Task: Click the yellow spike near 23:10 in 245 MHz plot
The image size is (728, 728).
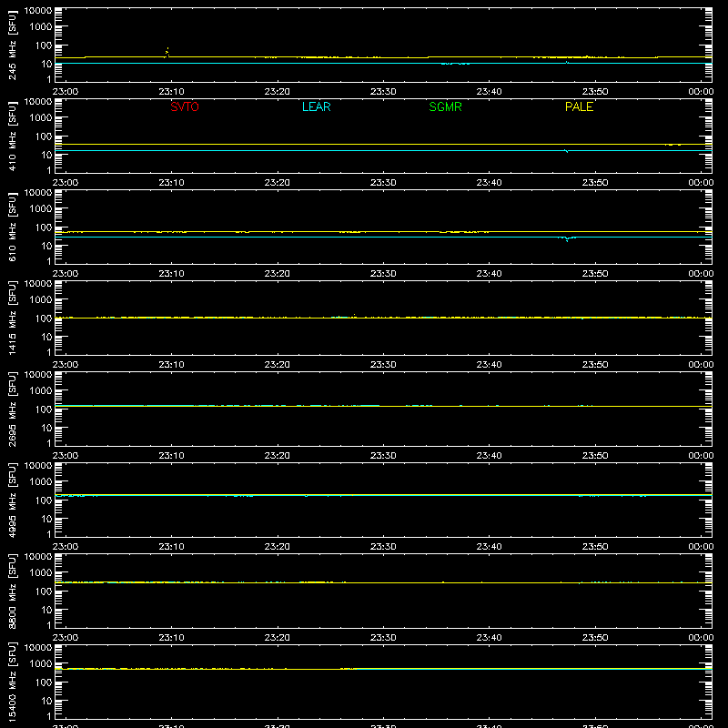Action: (167, 52)
